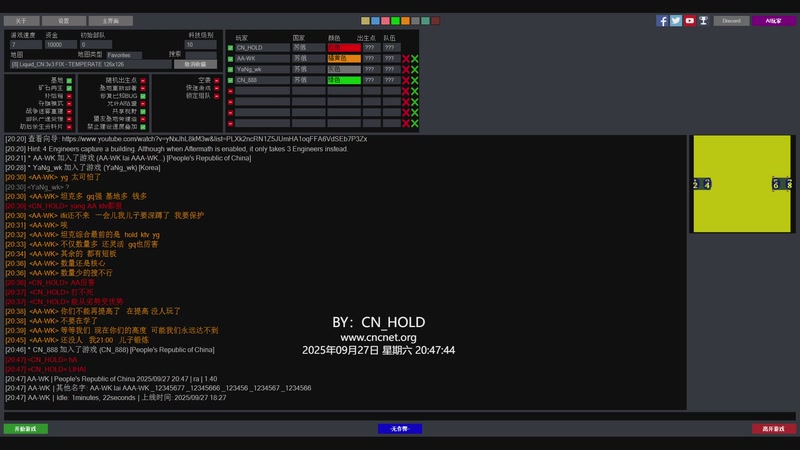Viewport: 800px width, 450px height.
Task: Toggle the 随机出生点 random spawn checkbox
Action: (x=143, y=81)
